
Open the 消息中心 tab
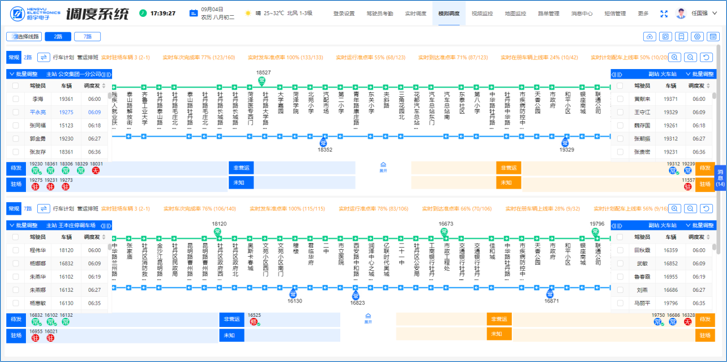581,14
